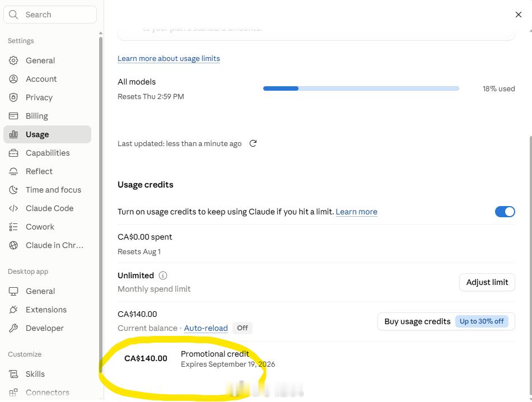
Task: Click the Extensions plug icon
Action: point(13,310)
